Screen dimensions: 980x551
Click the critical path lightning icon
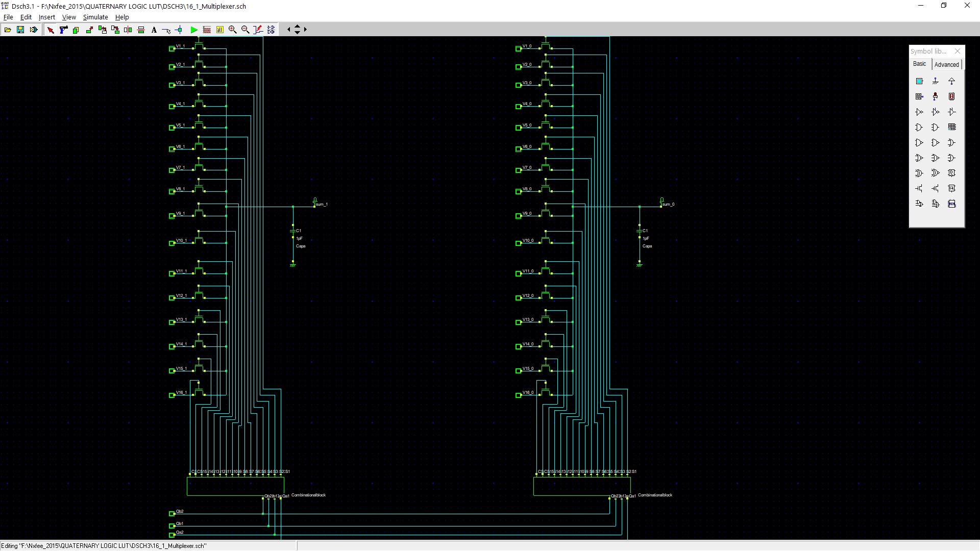click(258, 30)
